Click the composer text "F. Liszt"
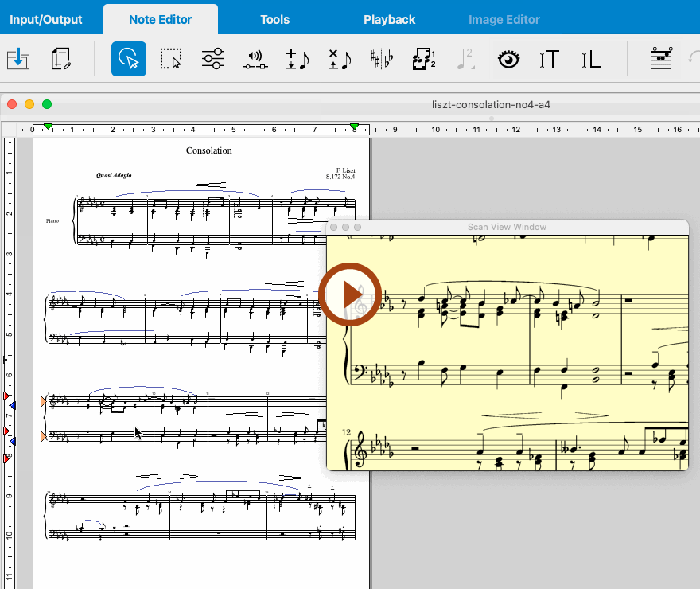Viewport: 700px width, 589px height. [346, 170]
